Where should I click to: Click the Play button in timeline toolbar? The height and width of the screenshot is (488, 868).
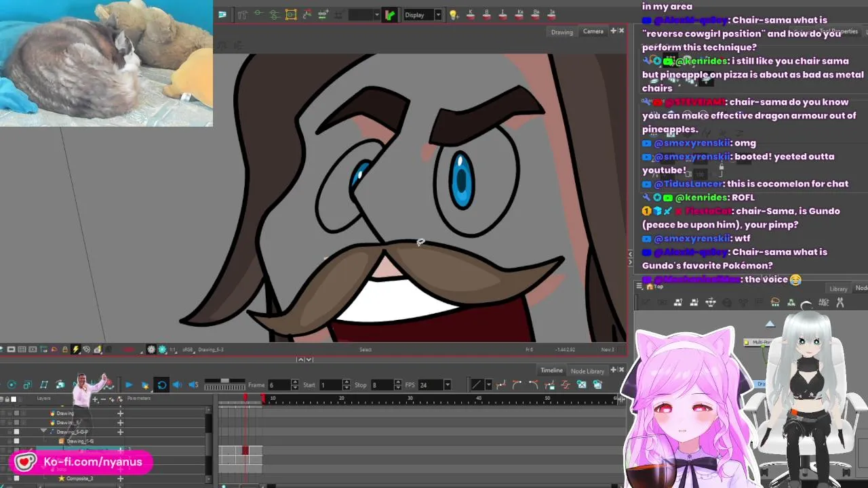coord(129,385)
